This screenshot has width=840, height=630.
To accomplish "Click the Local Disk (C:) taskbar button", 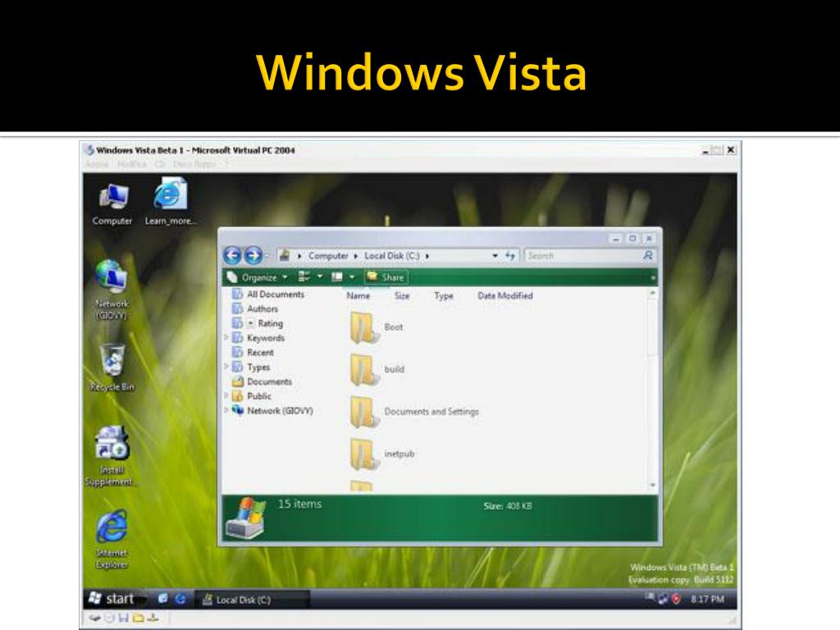I will click(x=251, y=600).
